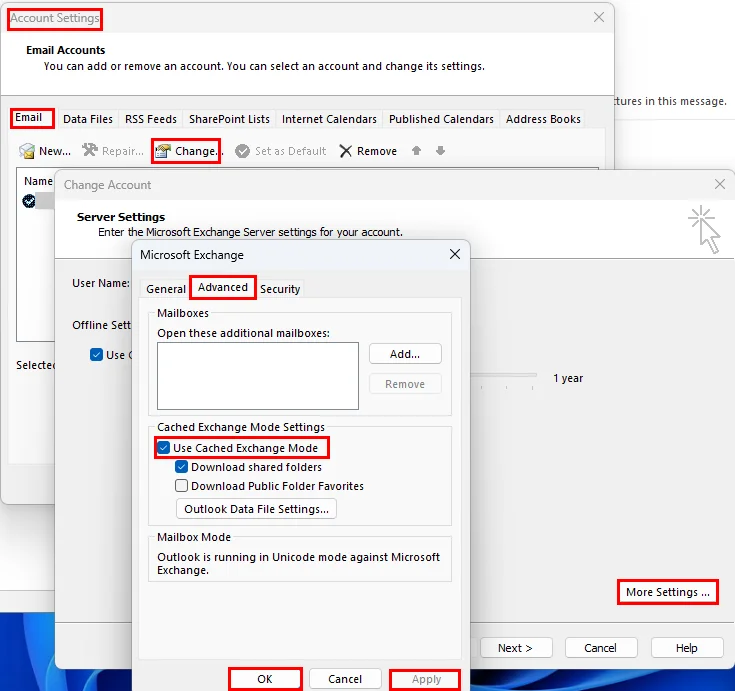The image size is (735, 691).
Task: Click the additional mailboxes list box
Action: pyautogui.click(x=258, y=376)
